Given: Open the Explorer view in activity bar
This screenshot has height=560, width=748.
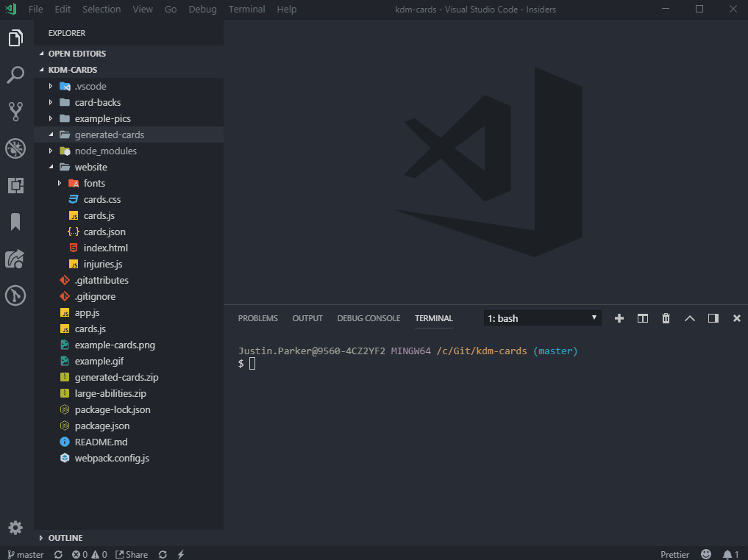Looking at the screenshot, I should (x=15, y=38).
